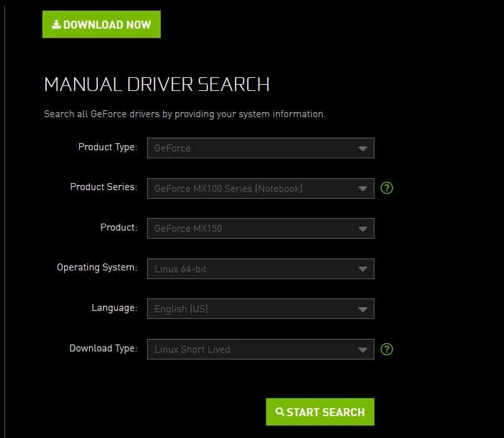Click the Language dropdown arrow icon
504x438 pixels.
[363, 308]
